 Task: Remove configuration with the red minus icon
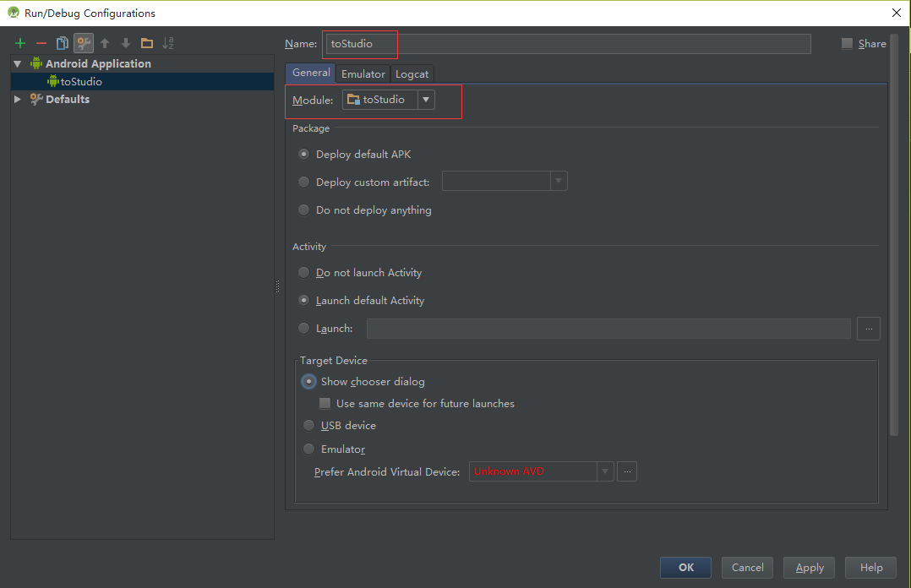(41, 43)
